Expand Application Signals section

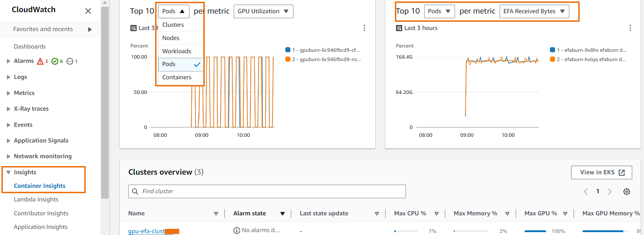tap(8, 141)
